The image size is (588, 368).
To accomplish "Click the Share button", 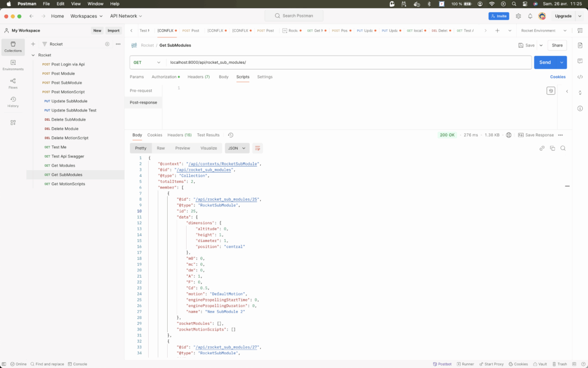I will point(557,45).
